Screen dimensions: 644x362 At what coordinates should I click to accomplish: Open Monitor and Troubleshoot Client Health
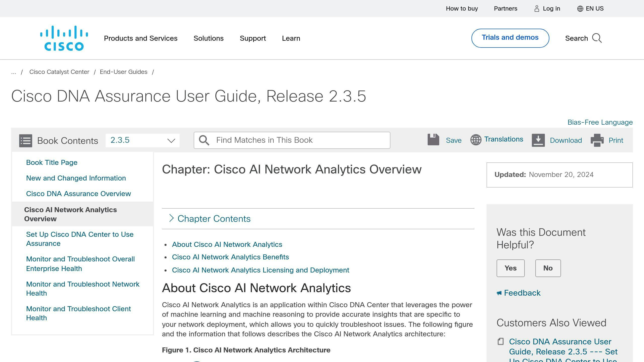coord(78,313)
